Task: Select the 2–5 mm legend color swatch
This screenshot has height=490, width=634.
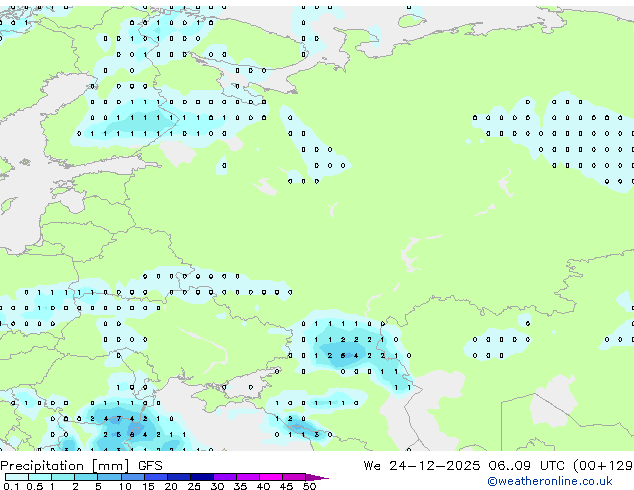Action: [x=86, y=477]
